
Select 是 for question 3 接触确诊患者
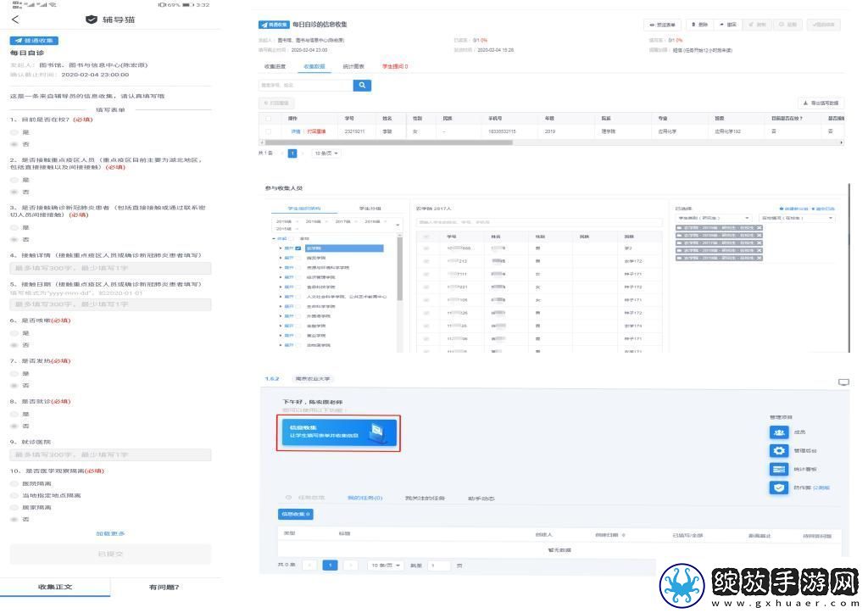click(15, 227)
